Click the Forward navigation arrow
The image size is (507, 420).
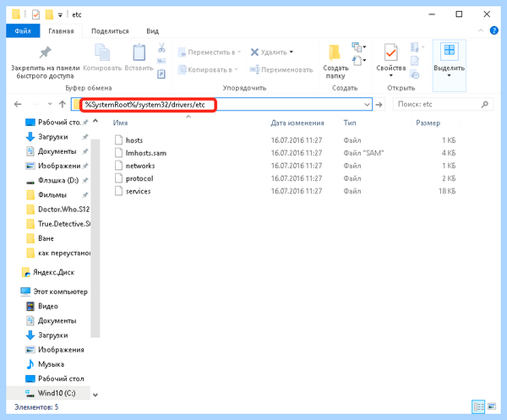click(x=35, y=104)
